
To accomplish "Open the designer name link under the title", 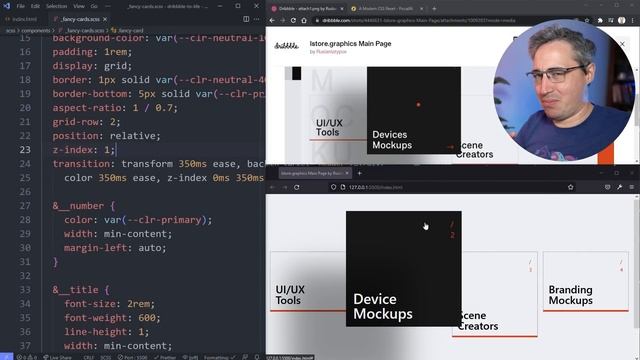I will tap(331, 52).
